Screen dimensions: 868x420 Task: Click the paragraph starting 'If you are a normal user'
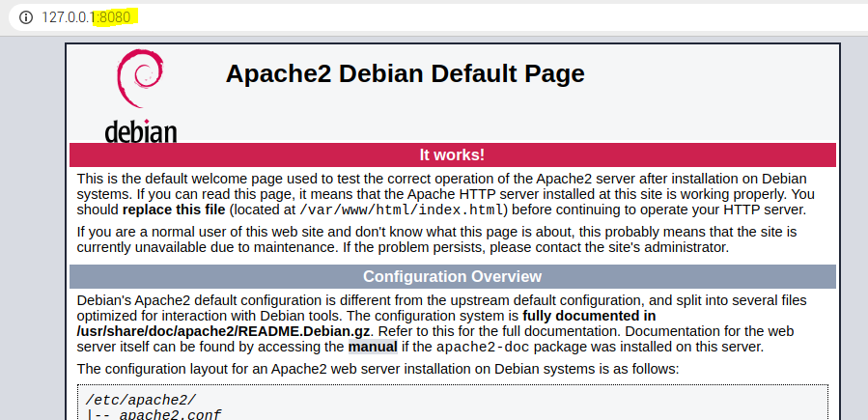click(x=436, y=239)
